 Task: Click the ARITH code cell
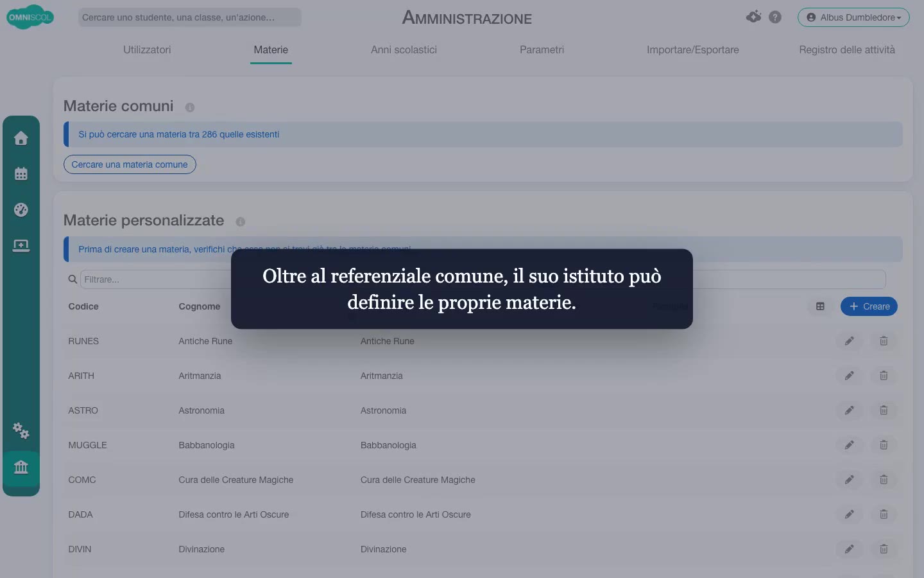click(81, 376)
